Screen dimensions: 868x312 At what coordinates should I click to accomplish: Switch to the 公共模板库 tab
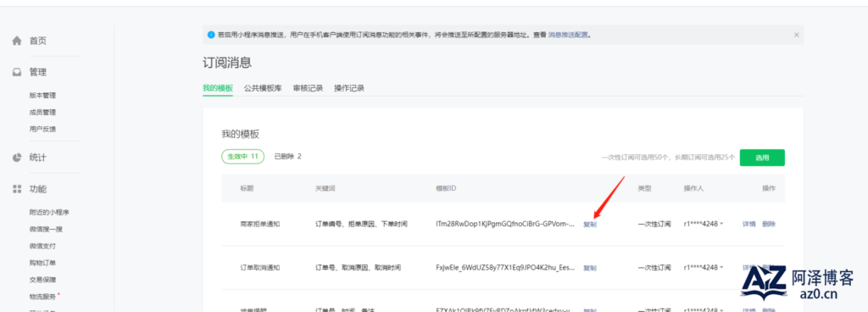click(x=263, y=88)
